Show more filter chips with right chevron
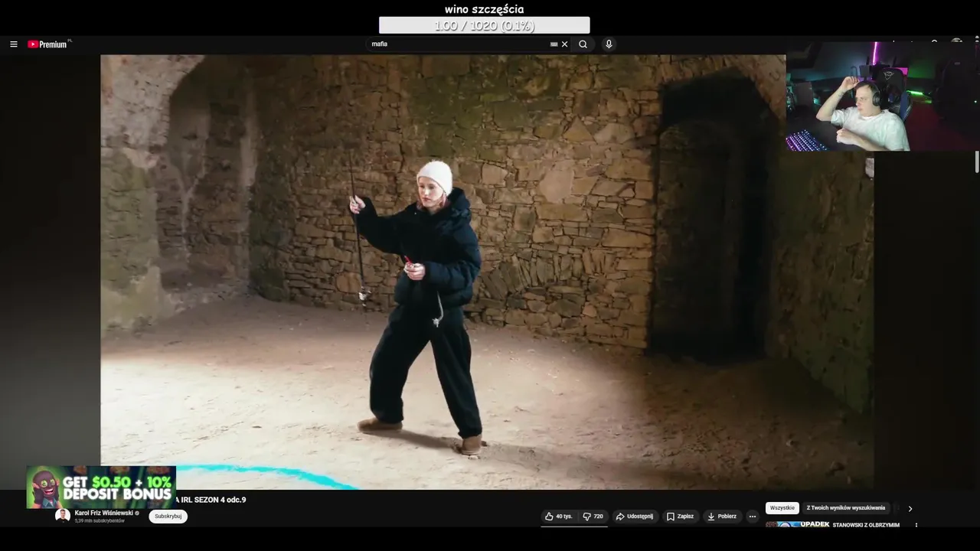This screenshot has width=980, height=551. click(x=910, y=508)
